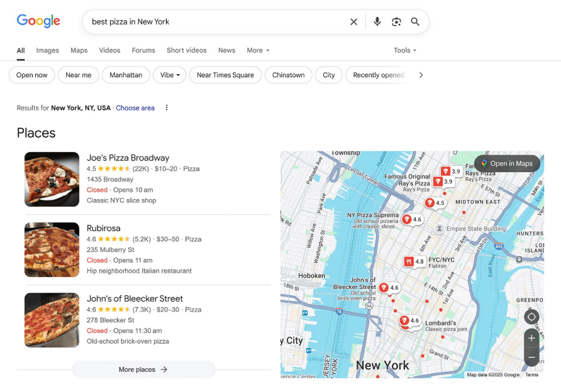
Task: Click the More places button
Action: click(143, 369)
